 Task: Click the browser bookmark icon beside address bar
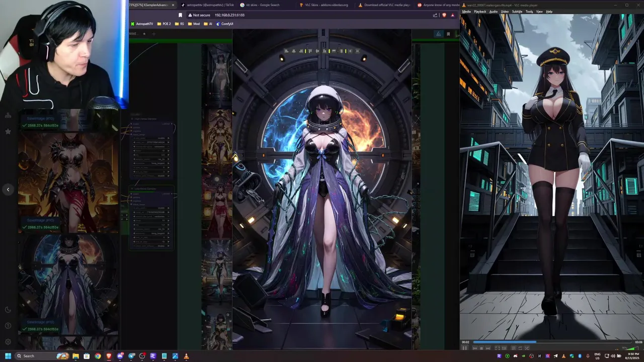tap(180, 15)
